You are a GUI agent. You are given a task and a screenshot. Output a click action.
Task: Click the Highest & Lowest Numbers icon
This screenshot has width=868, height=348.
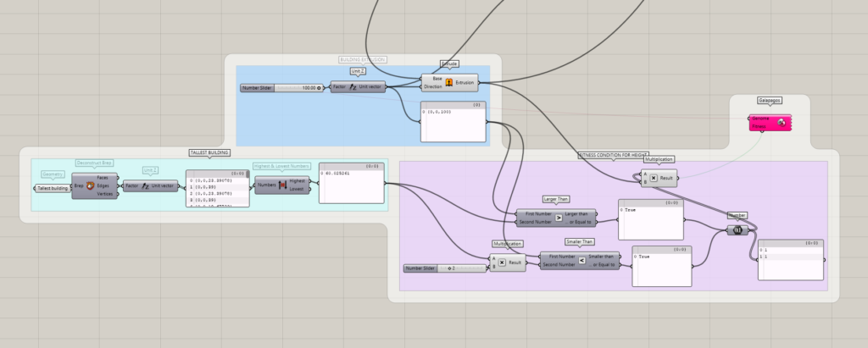283,184
